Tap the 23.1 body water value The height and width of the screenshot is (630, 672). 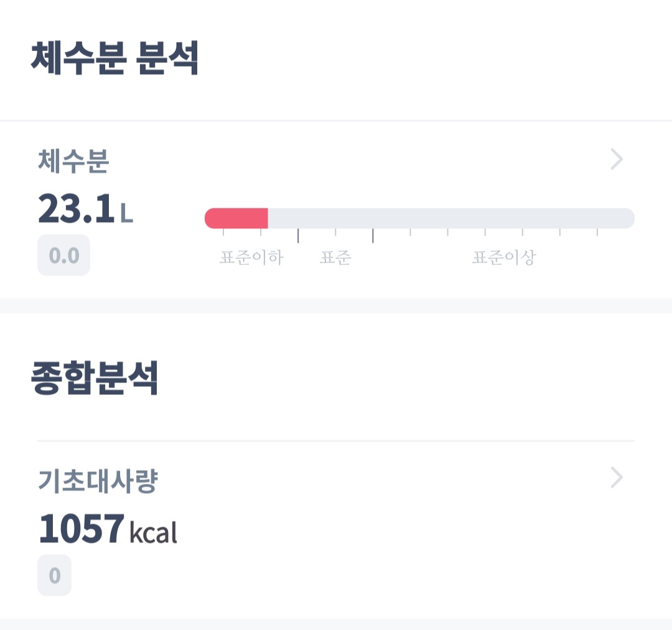tap(76, 209)
